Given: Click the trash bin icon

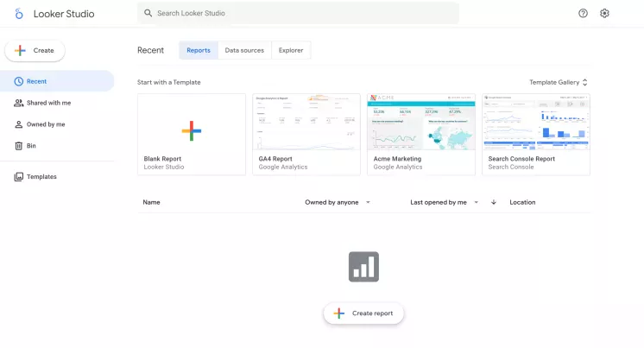Looking at the screenshot, I should pos(18,146).
